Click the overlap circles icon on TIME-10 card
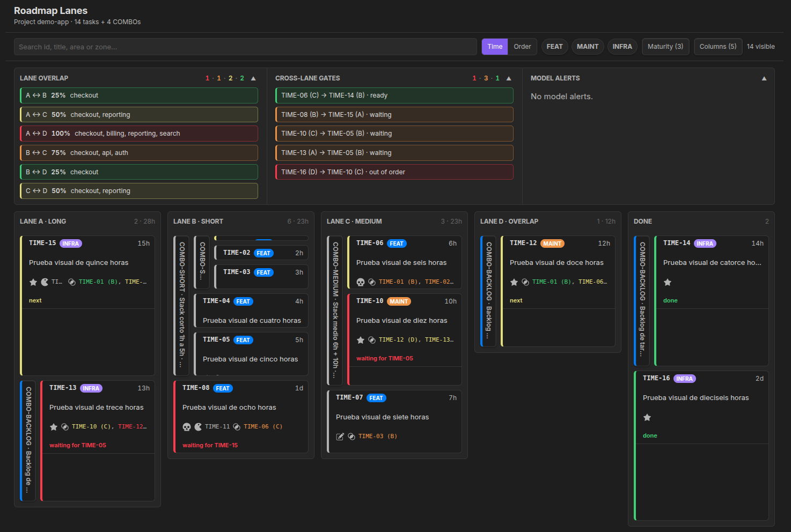This screenshot has width=791, height=532. pos(372,340)
